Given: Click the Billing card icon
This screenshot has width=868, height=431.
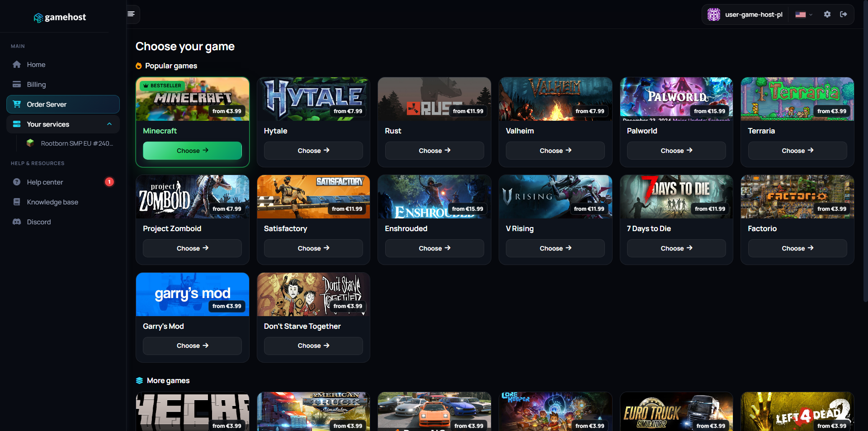Looking at the screenshot, I should [x=17, y=85].
